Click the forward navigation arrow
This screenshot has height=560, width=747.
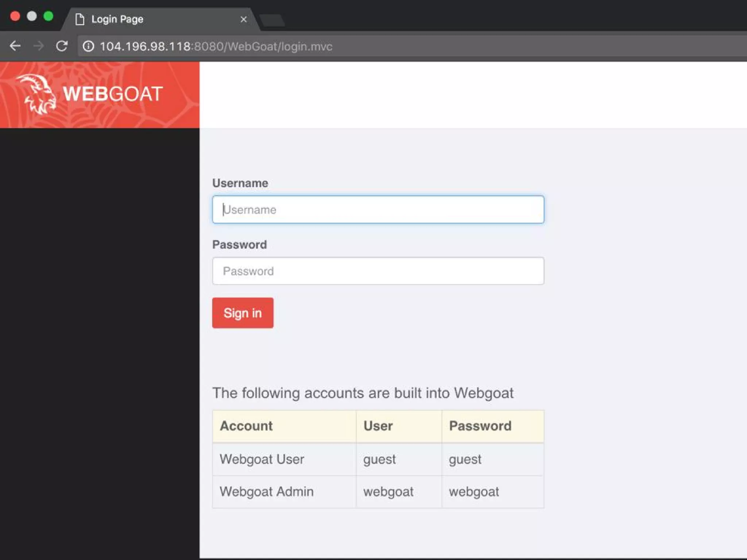pos(38,46)
